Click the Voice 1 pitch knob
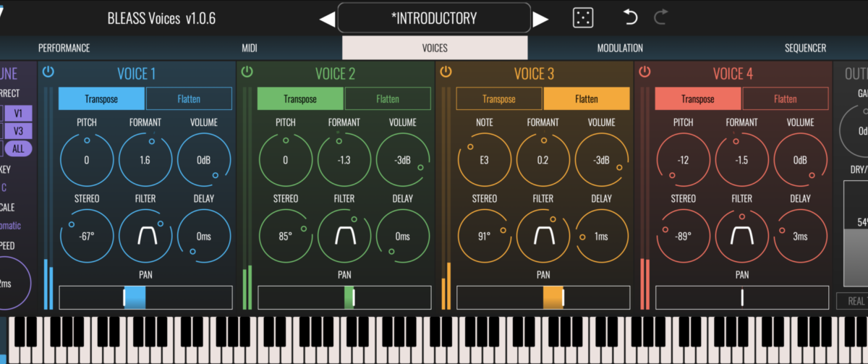The width and height of the screenshot is (868, 364). pyautogui.click(x=87, y=161)
